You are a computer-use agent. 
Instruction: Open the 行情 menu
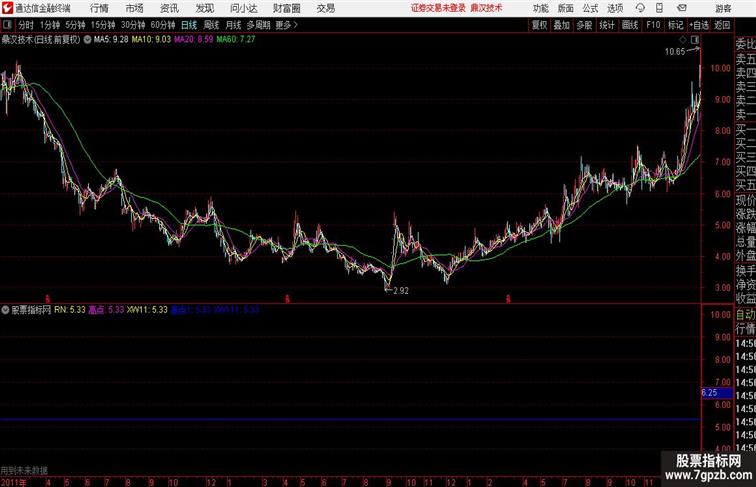(99, 8)
